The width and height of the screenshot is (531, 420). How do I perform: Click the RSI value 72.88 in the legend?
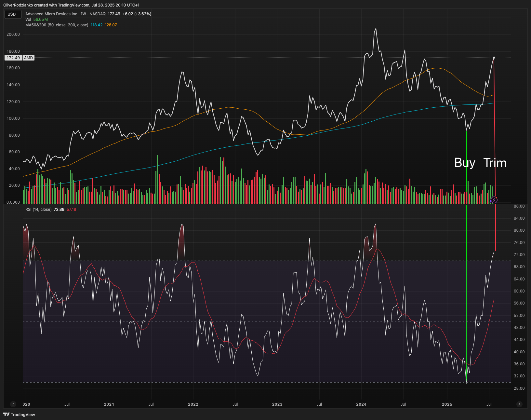click(59, 209)
